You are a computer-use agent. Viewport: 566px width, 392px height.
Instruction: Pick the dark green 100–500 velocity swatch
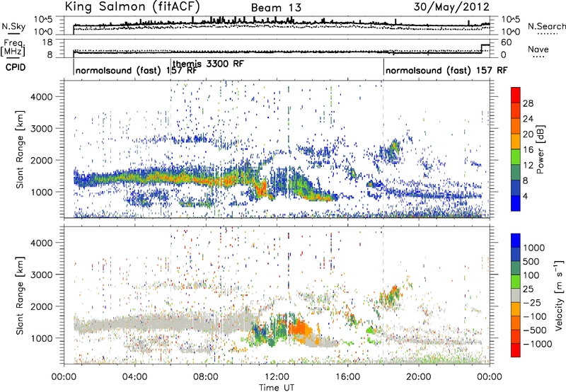coord(516,268)
